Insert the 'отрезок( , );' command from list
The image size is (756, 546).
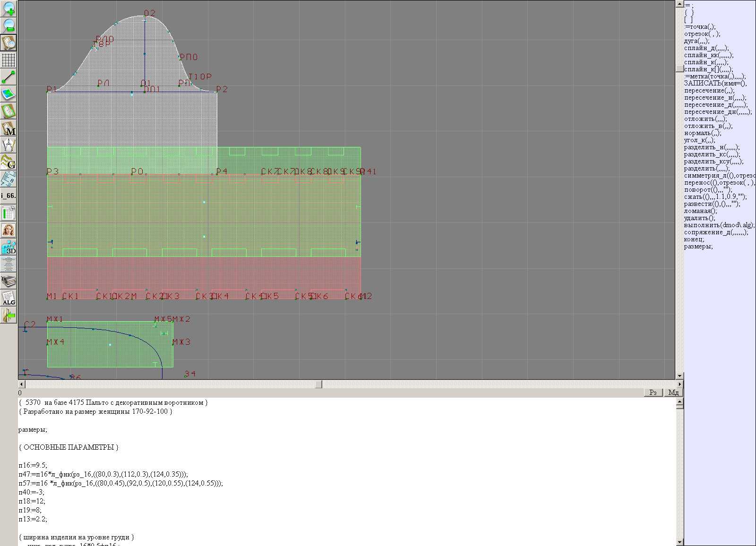coord(702,34)
